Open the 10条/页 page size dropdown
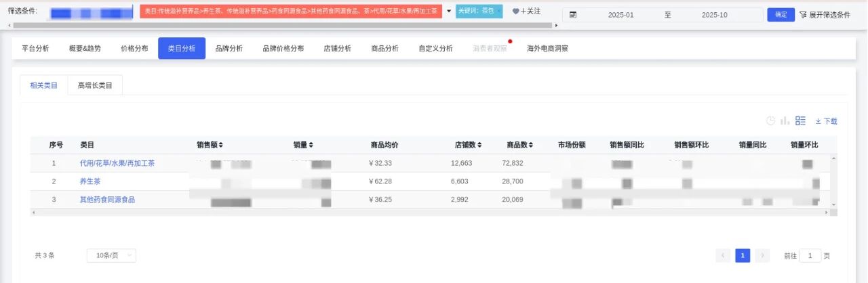This screenshot has width=868, height=283. [111, 255]
